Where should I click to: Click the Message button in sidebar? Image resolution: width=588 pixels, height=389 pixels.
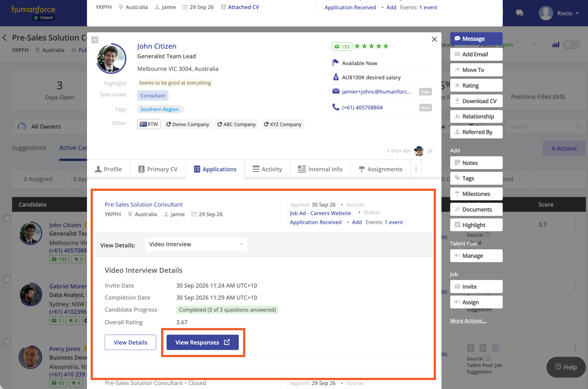[476, 39]
